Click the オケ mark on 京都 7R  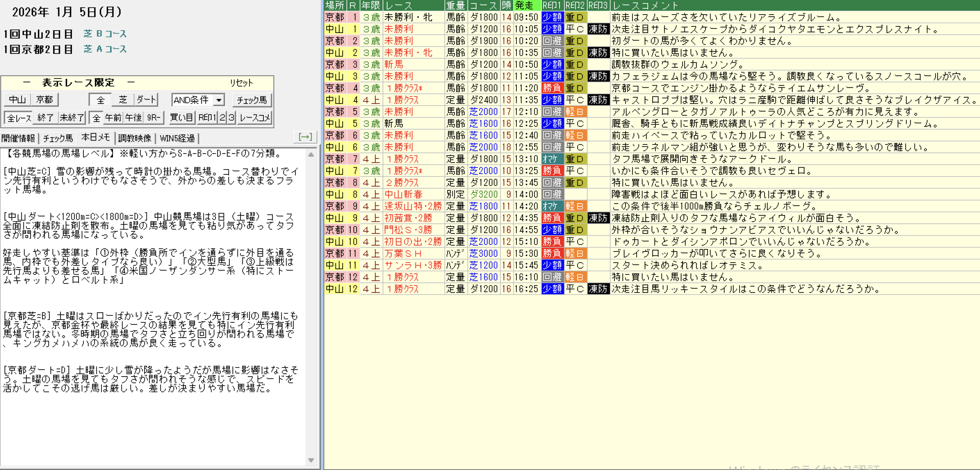(552, 159)
